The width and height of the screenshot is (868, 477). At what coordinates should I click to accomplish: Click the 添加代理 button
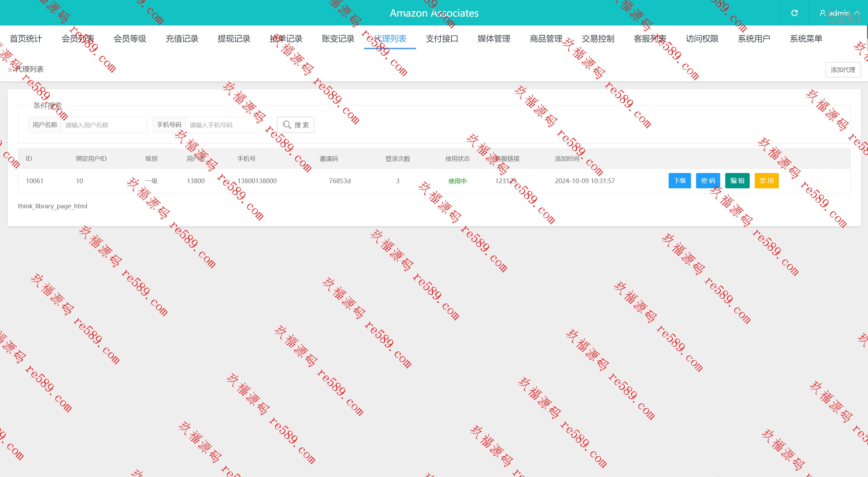click(x=843, y=70)
